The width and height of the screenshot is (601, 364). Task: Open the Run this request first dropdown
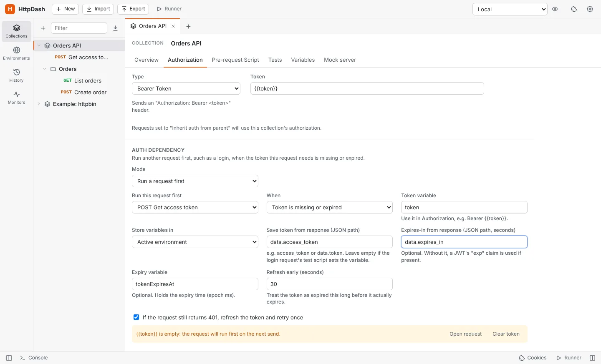195,207
